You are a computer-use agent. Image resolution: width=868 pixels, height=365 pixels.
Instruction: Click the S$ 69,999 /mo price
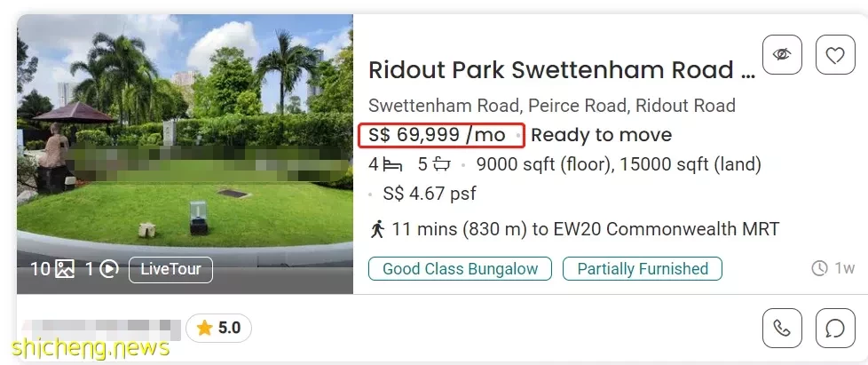click(437, 135)
